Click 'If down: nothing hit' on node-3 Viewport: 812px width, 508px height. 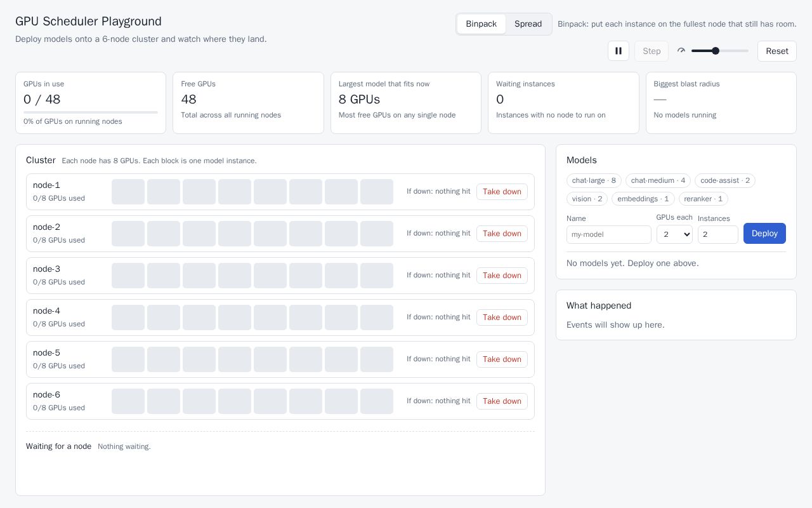438,275
